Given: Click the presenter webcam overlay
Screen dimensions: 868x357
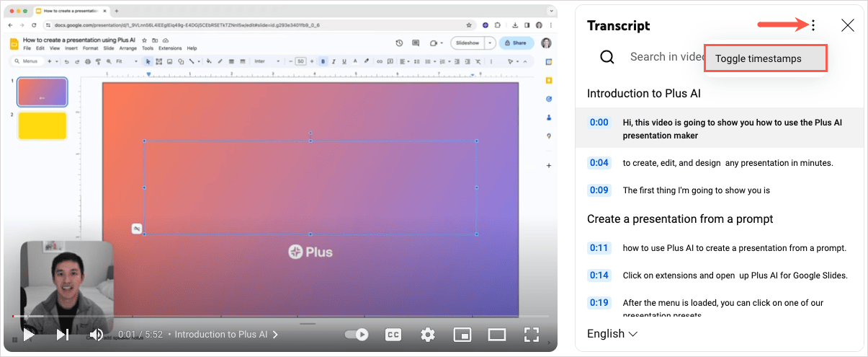Looking at the screenshot, I should pyautogui.click(x=67, y=286).
